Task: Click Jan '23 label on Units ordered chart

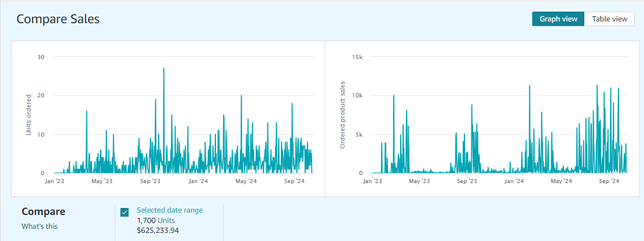Action: (x=54, y=181)
